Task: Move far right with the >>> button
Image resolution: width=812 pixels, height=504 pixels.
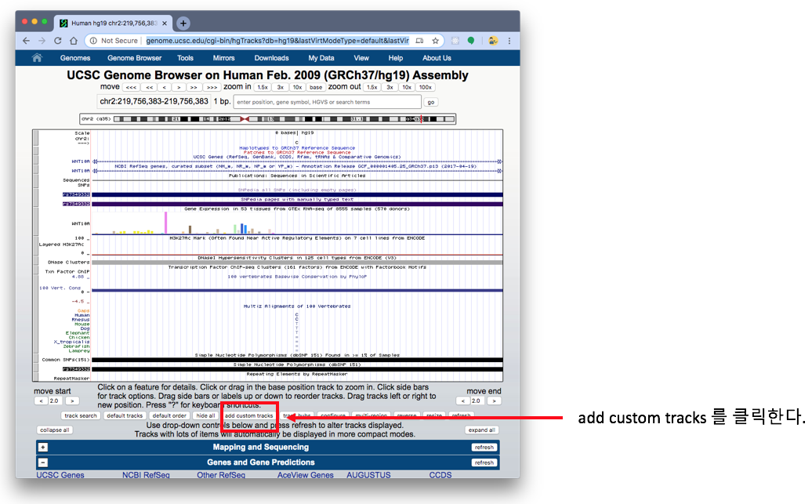Action: (x=212, y=88)
